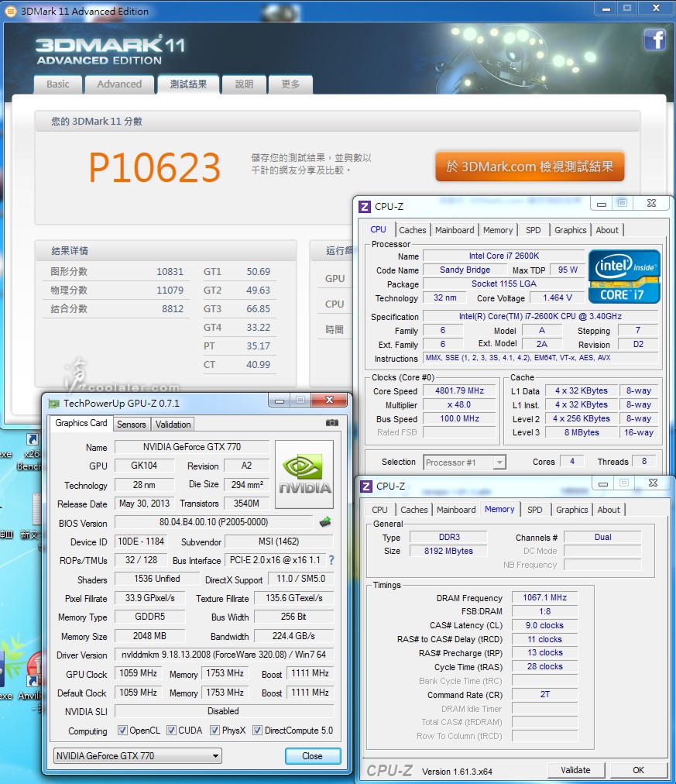Click the orange 3DMark.com view results button

[x=530, y=167]
